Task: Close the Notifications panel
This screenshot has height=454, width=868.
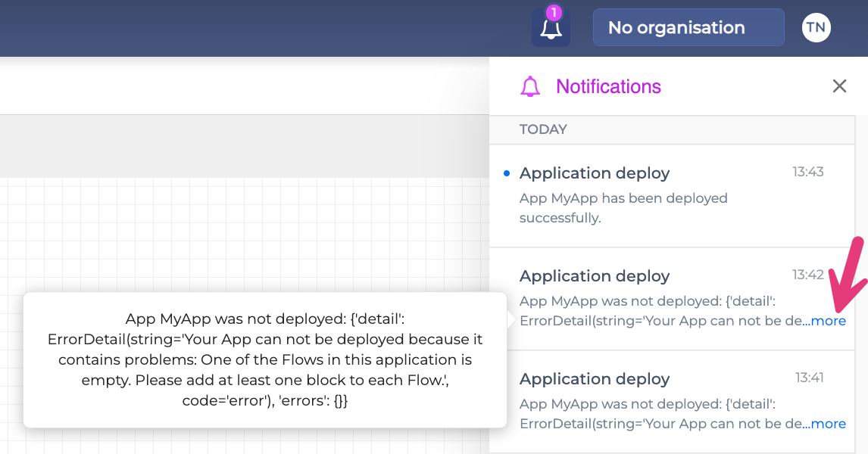Action: click(839, 86)
